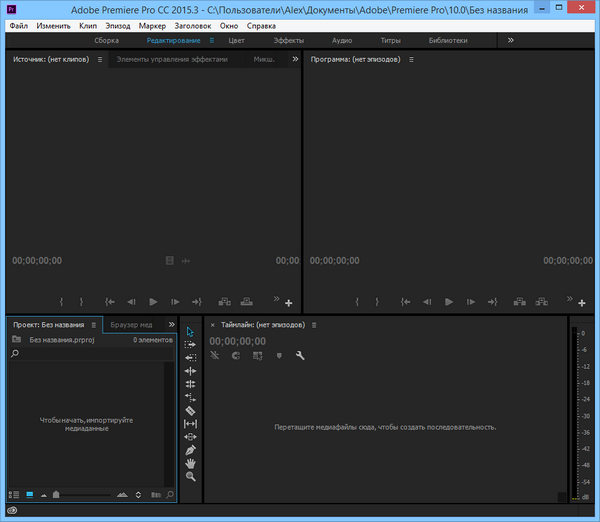This screenshot has height=522, width=600.
Task: Select the Zoom magnifier tool
Action: 190,477
